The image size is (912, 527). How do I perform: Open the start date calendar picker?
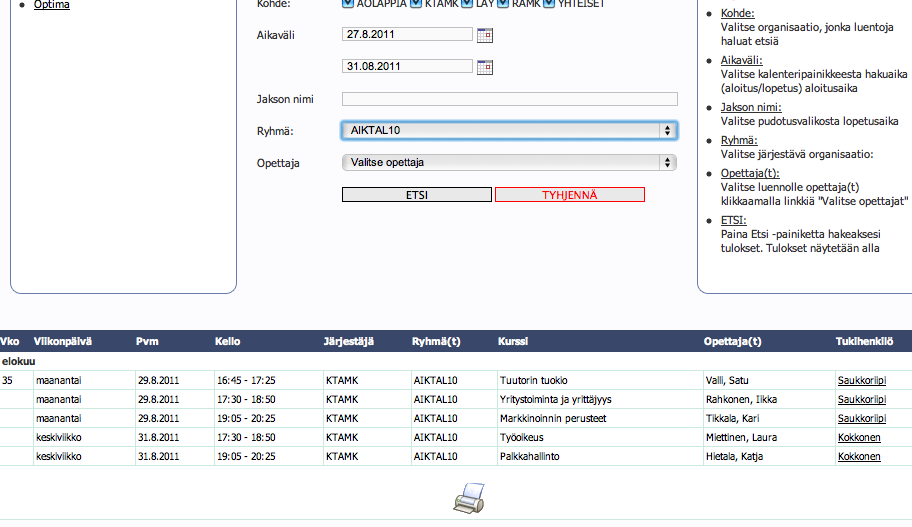click(485, 35)
